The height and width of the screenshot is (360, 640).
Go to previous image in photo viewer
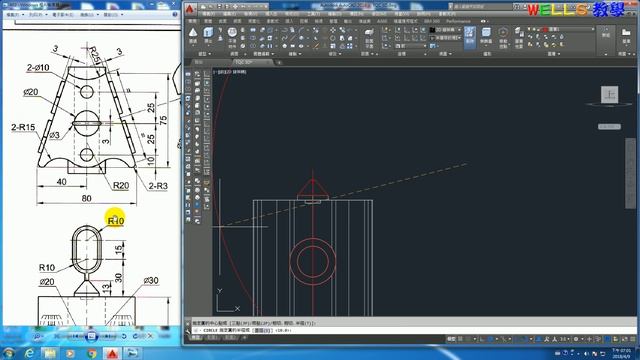coord(75,336)
